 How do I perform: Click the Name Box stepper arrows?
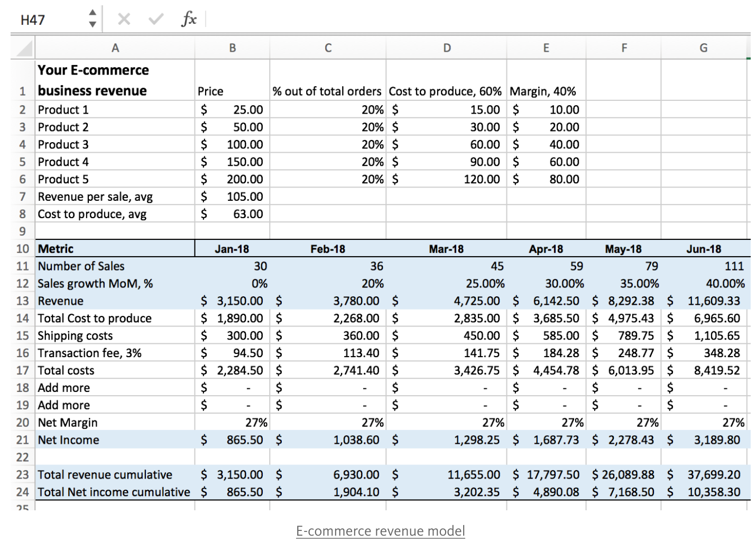tap(93, 18)
